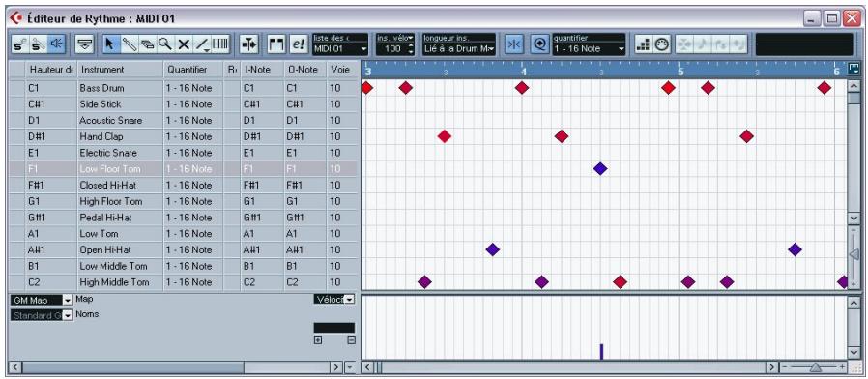868x379 pixels.
Task: Click the Move Insert Mode icon
Action: point(684,44)
